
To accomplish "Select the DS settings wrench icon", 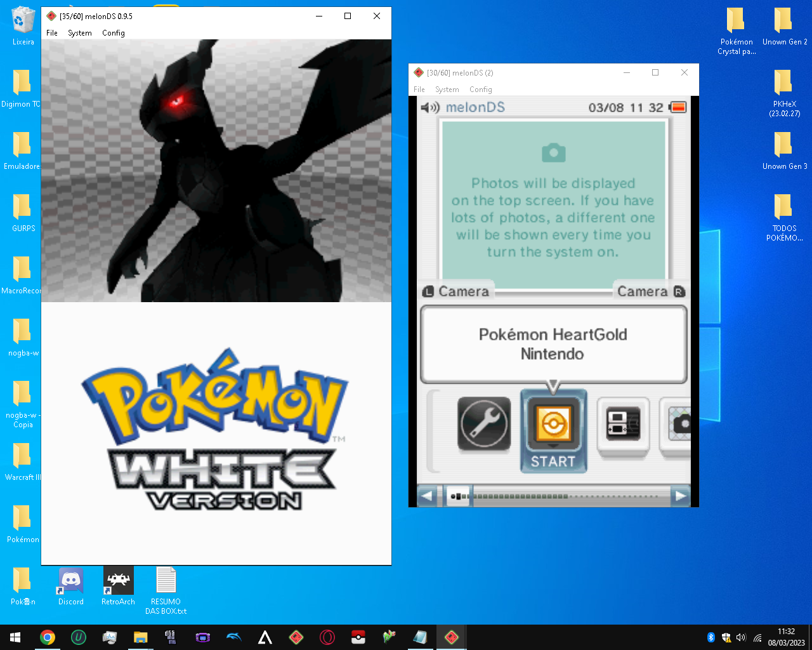I will [x=484, y=424].
